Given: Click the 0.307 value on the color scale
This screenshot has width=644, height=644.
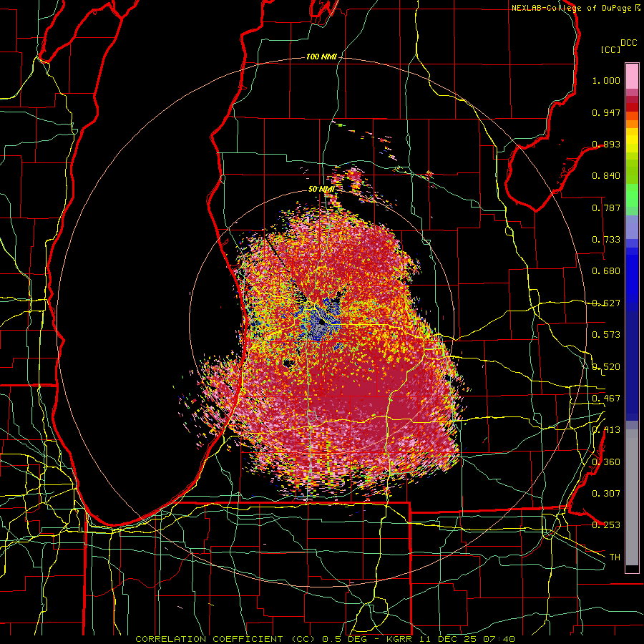Looking at the screenshot, I should [x=606, y=494].
